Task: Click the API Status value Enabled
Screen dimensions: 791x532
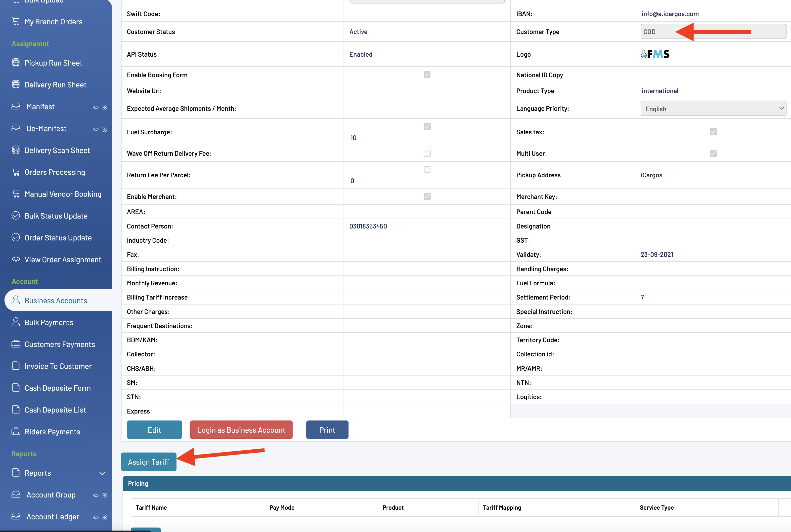Action: pyautogui.click(x=360, y=54)
